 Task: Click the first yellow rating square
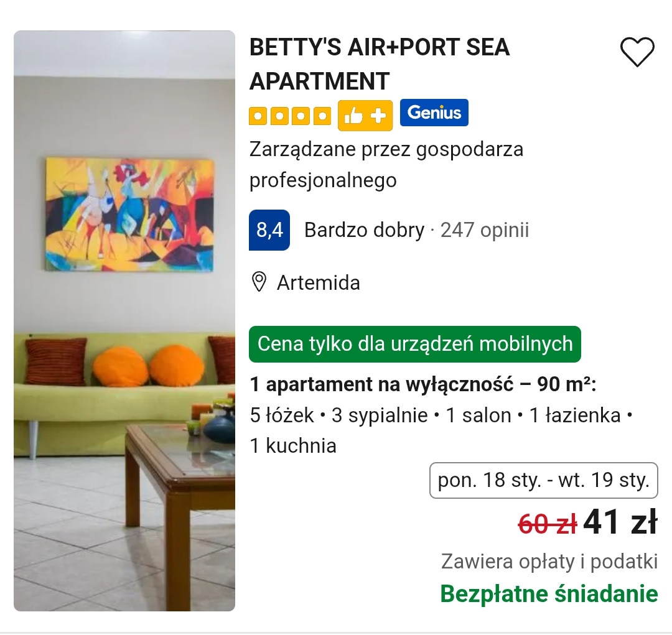258,116
